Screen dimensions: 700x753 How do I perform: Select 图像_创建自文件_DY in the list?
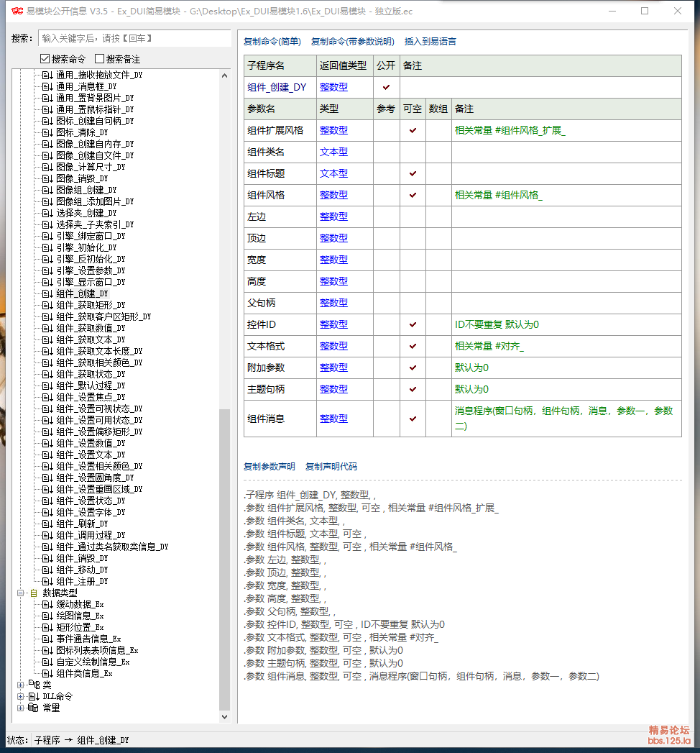pos(95,155)
